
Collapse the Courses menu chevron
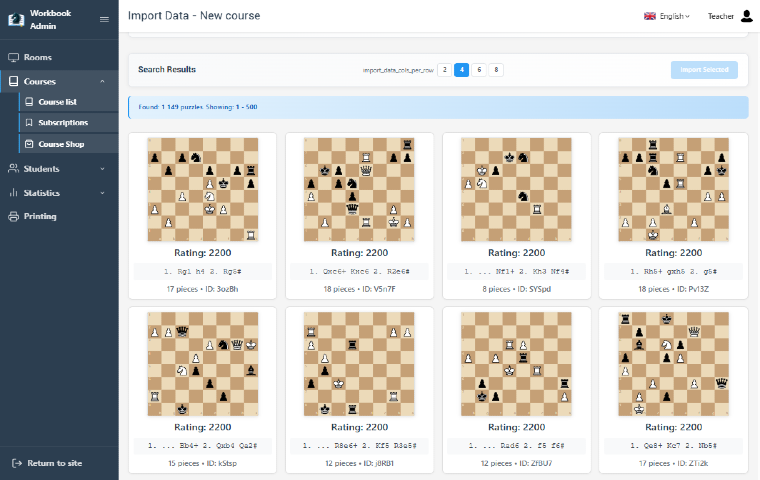click(x=102, y=81)
